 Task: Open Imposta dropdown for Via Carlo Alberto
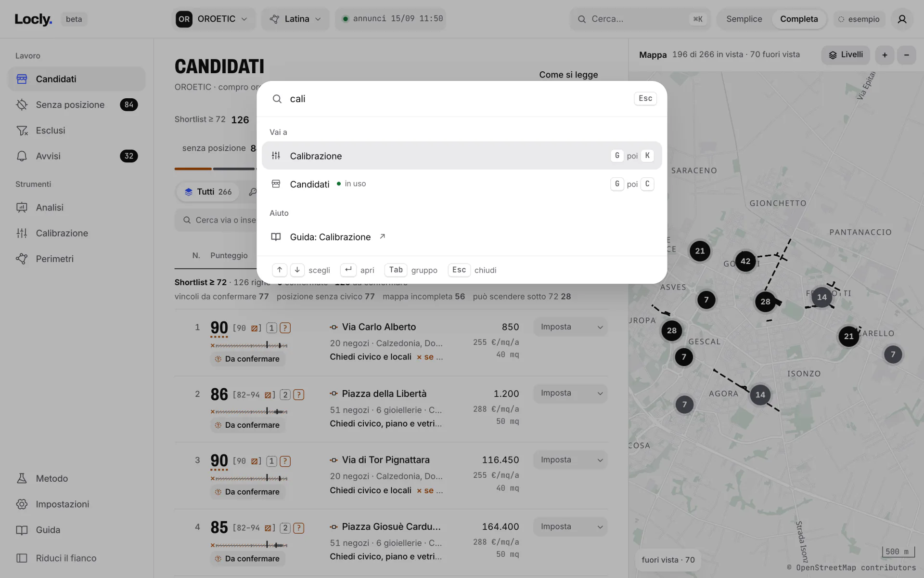pyautogui.click(x=570, y=327)
